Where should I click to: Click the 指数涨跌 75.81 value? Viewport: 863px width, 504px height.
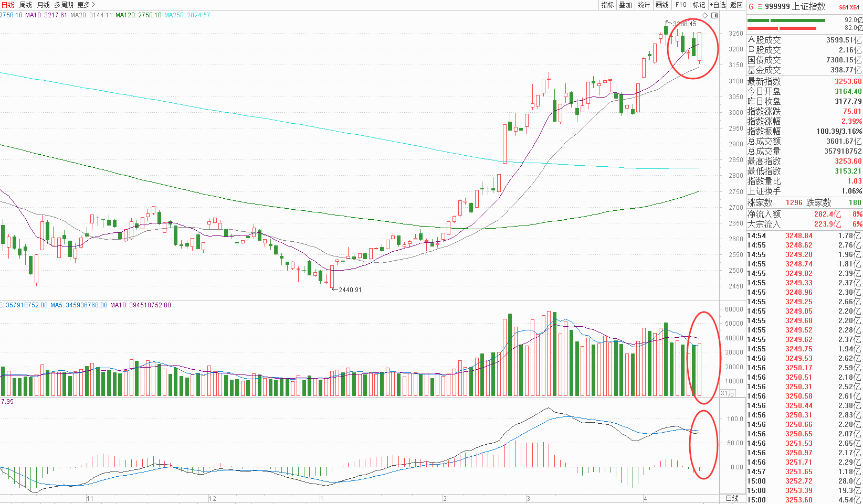coord(852,111)
